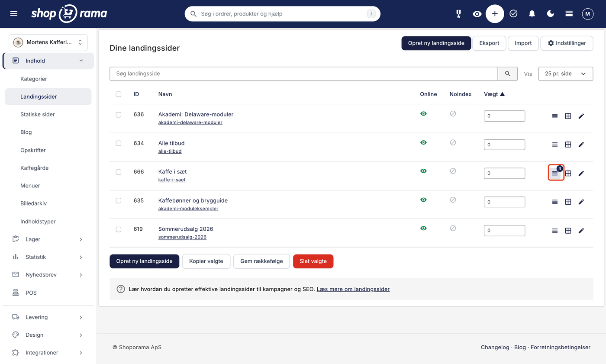Collapse the Indhold sidebar section
This screenshot has width=606, height=364.
48,61
